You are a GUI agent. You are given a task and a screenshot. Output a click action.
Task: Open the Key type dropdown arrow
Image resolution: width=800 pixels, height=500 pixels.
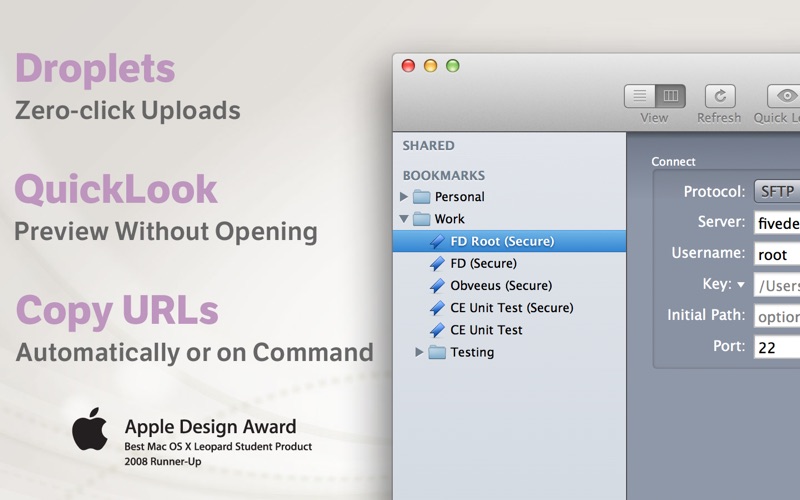click(x=741, y=285)
